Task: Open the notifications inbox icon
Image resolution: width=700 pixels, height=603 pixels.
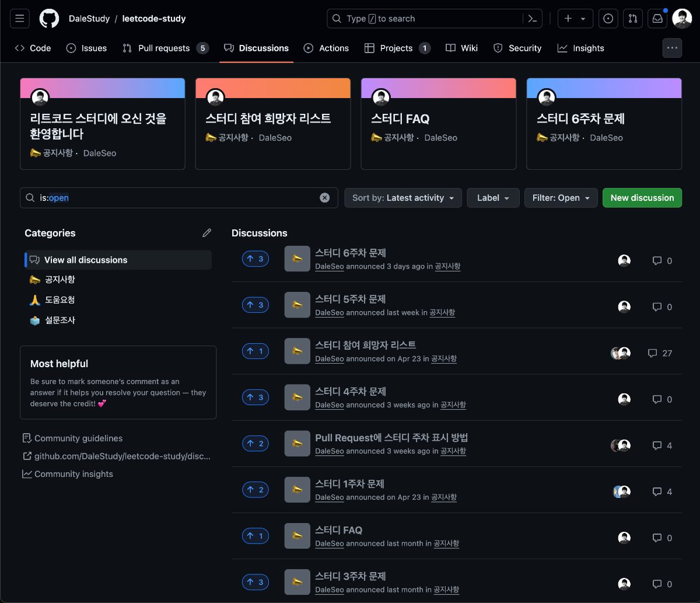Action: point(657,19)
